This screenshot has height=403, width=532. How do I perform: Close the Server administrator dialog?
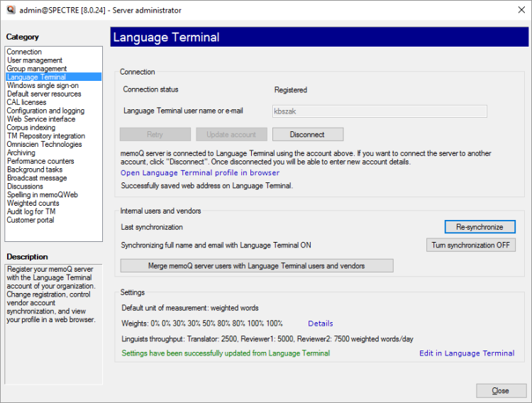pyautogui.click(x=501, y=391)
